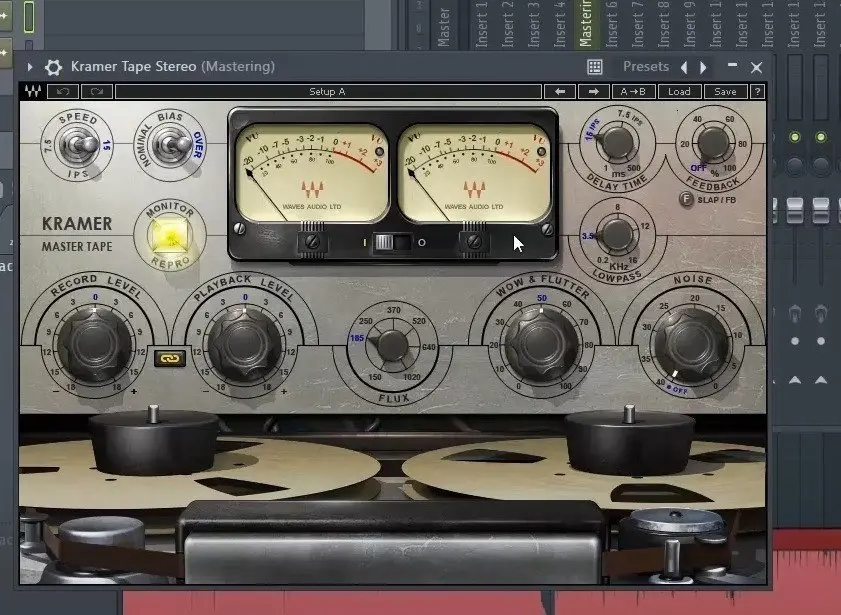Image resolution: width=841 pixels, height=615 pixels.
Task: Select Insert 1 mixer track label
Action: [x=481, y=25]
